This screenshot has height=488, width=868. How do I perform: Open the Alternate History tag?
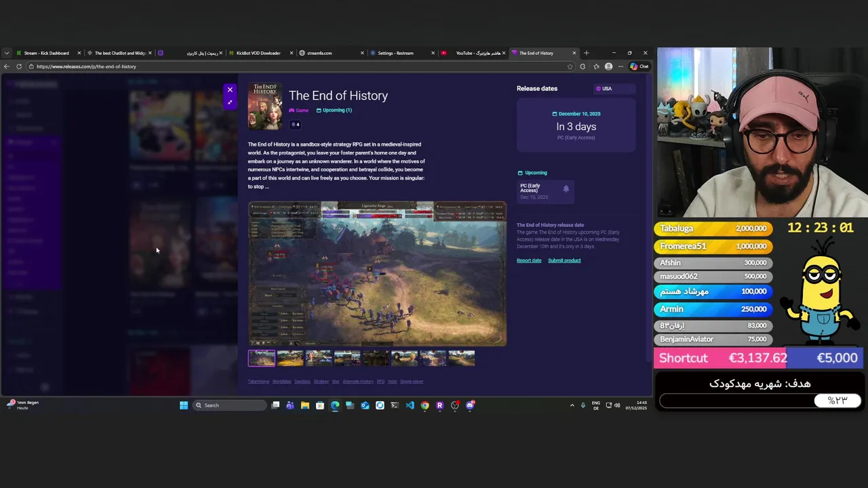point(358,382)
